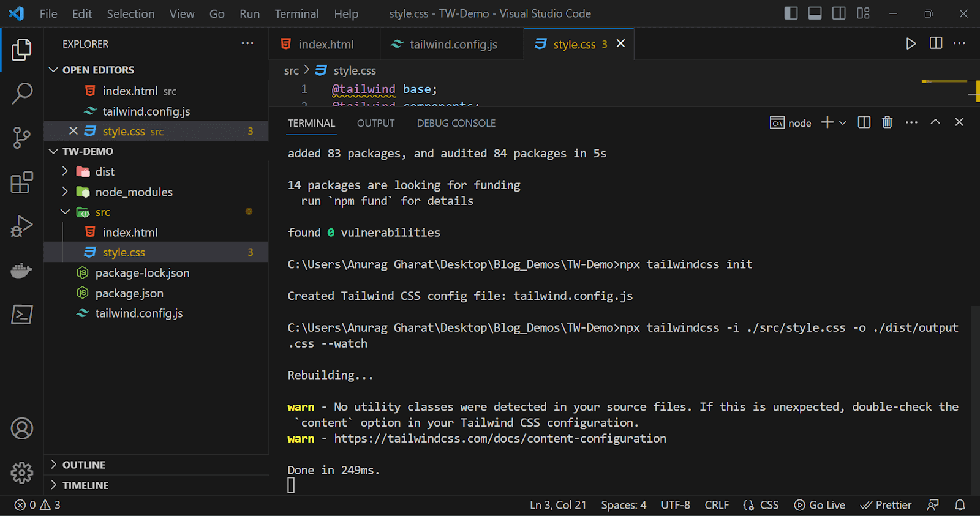Open the Search view in activity bar
Screen dimensions: 980x516
click(21, 94)
